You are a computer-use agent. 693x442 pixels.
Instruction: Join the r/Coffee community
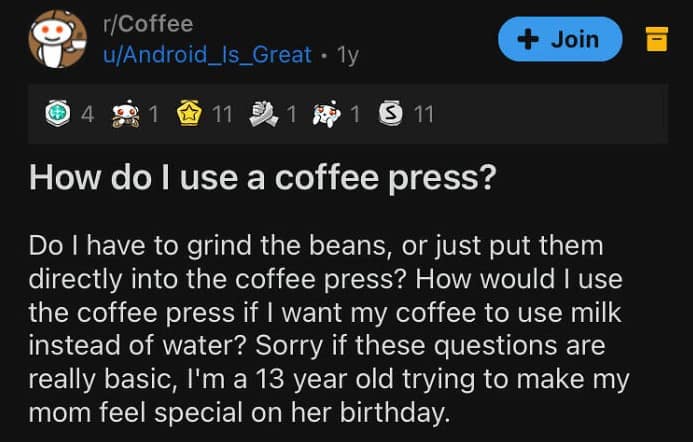pos(560,40)
